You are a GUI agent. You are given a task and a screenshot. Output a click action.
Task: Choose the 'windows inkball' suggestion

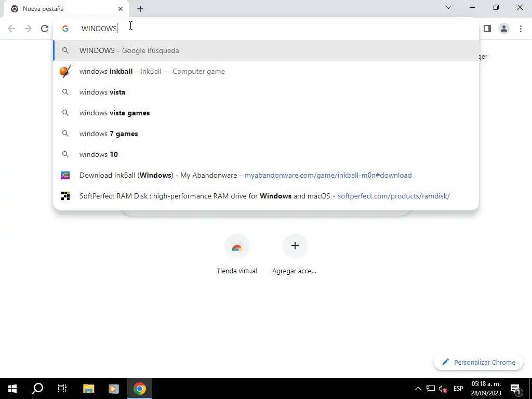tap(266, 71)
